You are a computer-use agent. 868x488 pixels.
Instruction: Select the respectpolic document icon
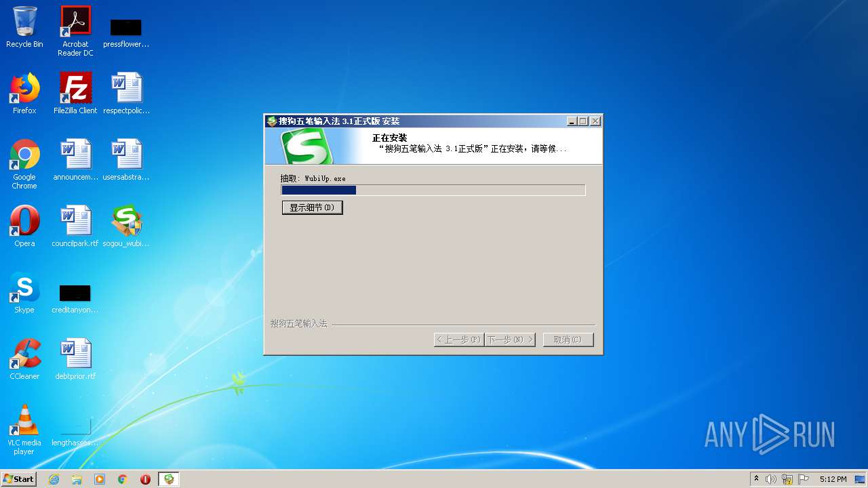126,94
